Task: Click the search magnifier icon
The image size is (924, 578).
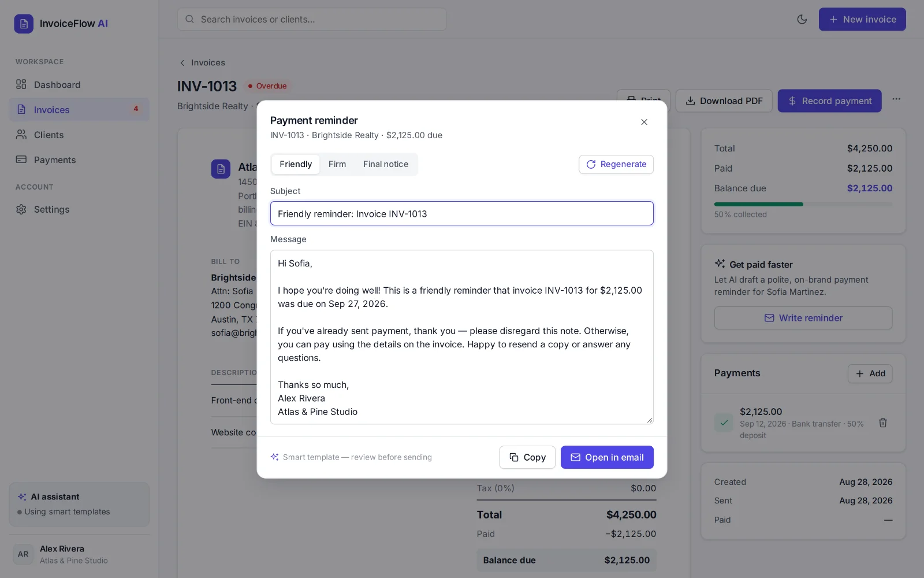Action: coord(189,19)
